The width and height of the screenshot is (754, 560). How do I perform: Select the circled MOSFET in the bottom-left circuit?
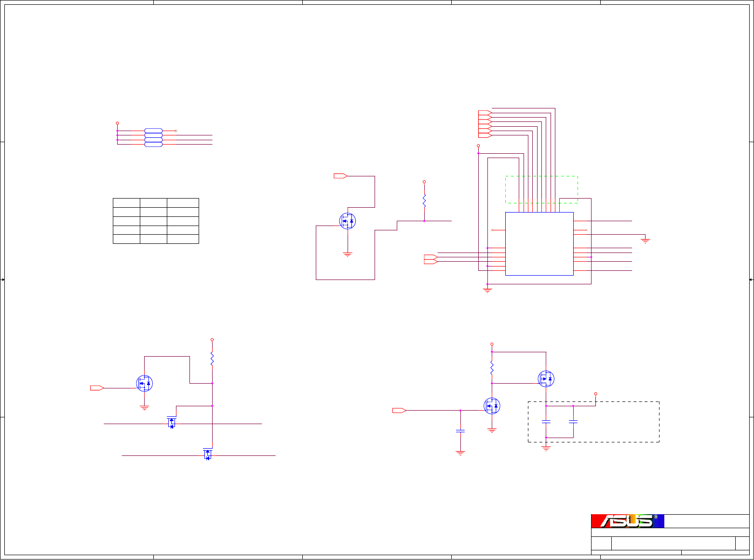tap(144, 384)
